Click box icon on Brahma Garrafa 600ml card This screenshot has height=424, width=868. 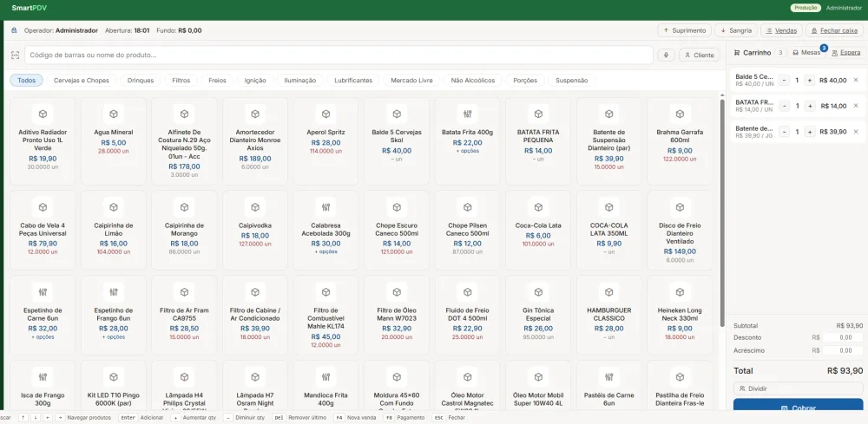click(680, 114)
